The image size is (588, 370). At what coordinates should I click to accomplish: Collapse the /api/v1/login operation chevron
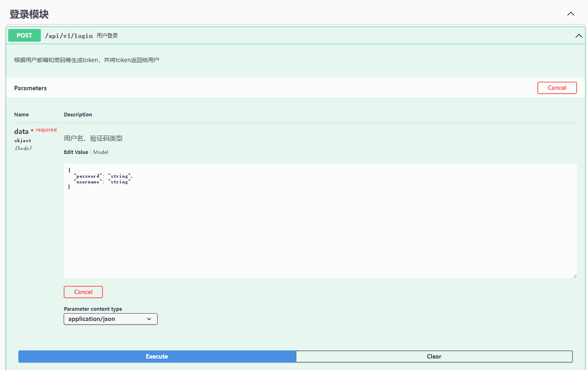[579, 36]
